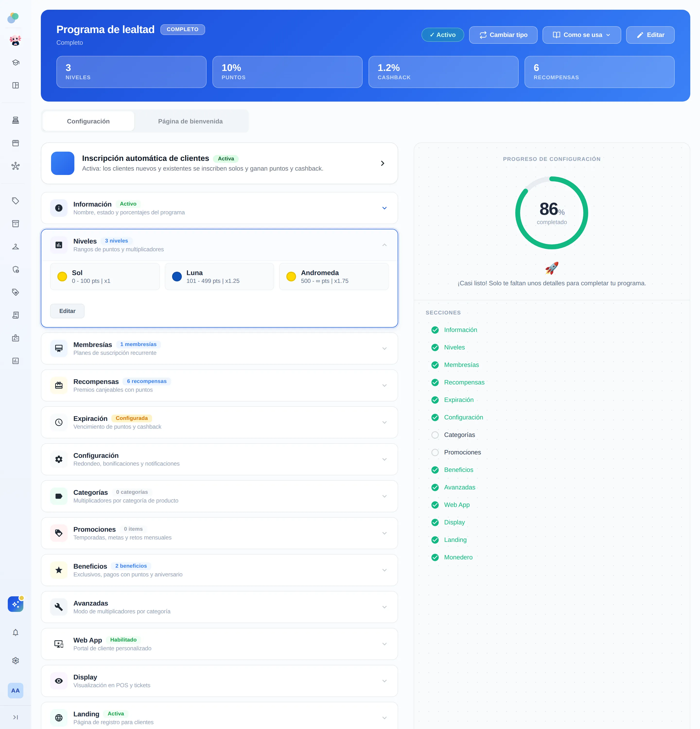Click the Beneficios section check mark
This screenshot has height=729, width=700.
(435, 470)
